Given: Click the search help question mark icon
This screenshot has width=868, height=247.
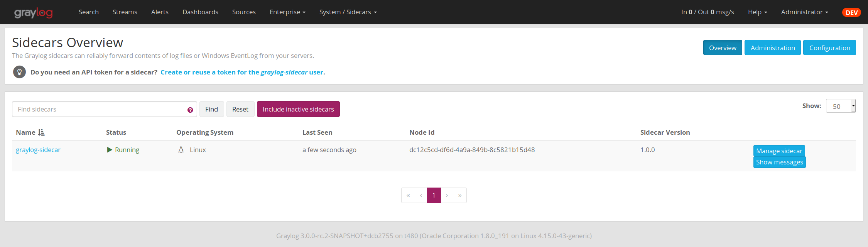Looking at the screenshot, I should (x=190, y=110).
